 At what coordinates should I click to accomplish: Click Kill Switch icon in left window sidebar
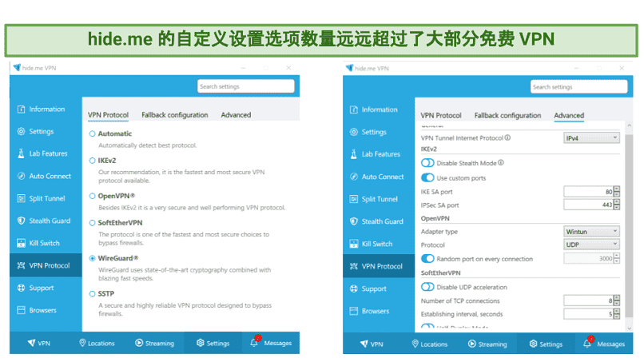(21, 243)
